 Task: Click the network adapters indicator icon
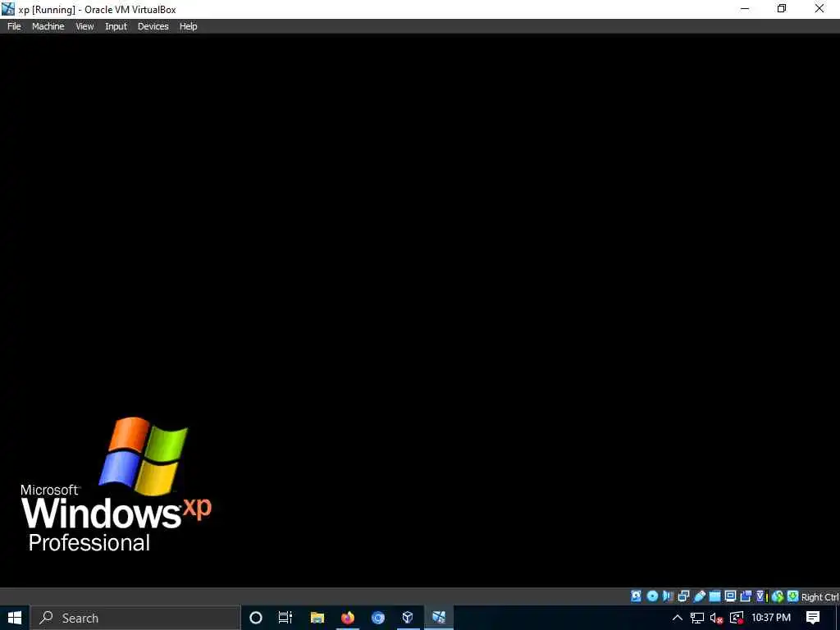683,596
